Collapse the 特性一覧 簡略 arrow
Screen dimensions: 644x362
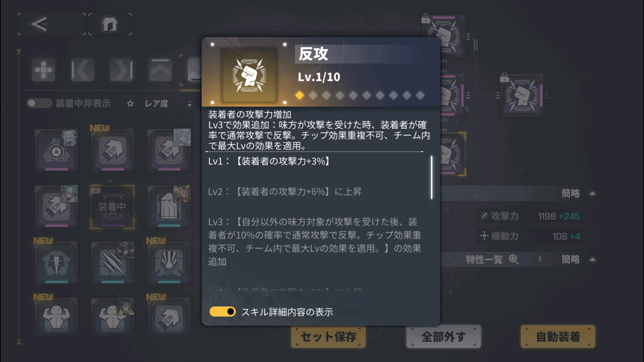click(592, 259)
